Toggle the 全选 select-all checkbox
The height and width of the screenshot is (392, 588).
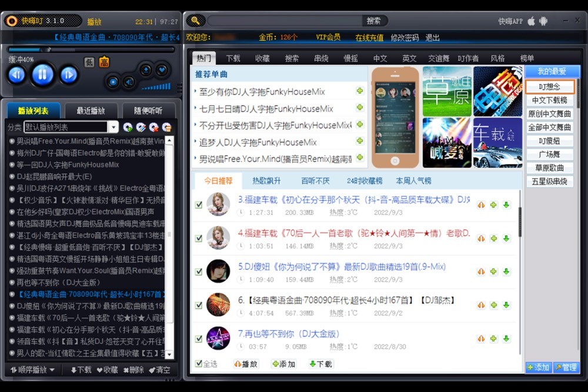point(199,364)
